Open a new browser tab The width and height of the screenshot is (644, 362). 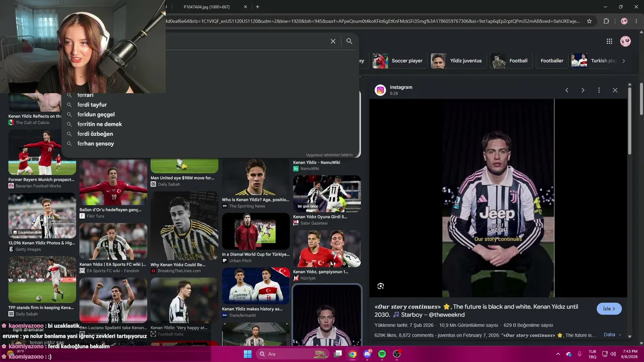(258, 7)
